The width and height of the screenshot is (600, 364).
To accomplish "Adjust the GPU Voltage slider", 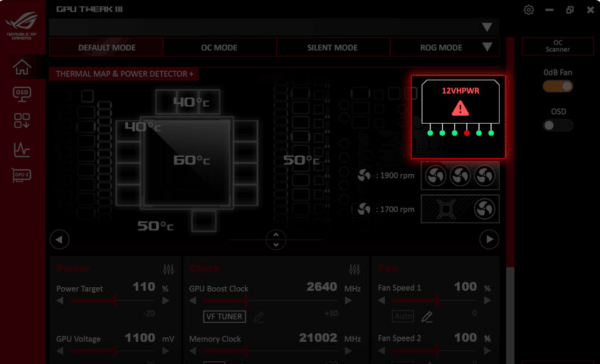I will click(x=113, y=350).
